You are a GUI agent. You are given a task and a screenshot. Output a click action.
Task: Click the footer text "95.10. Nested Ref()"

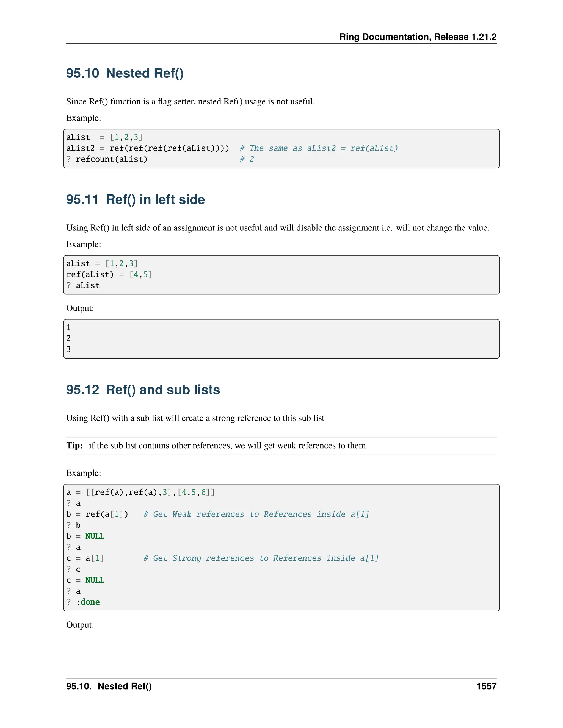(109, 686)
